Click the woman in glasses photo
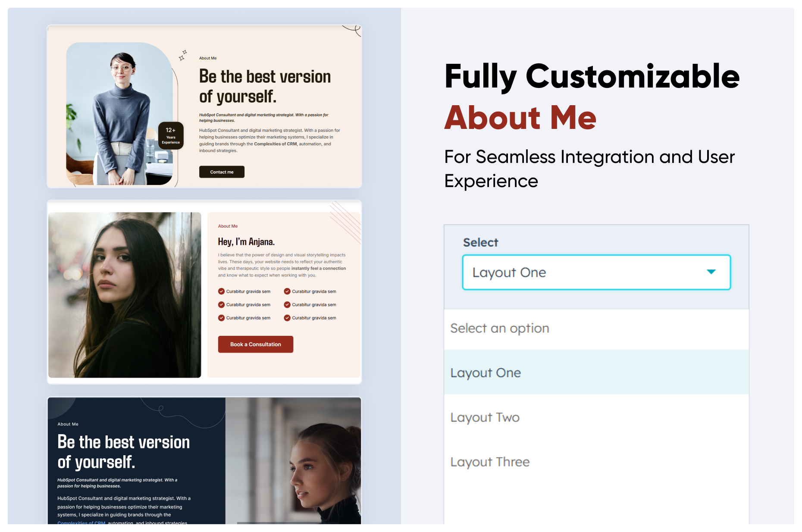Viewport: 802px width, 532px height. coord(119,114)
